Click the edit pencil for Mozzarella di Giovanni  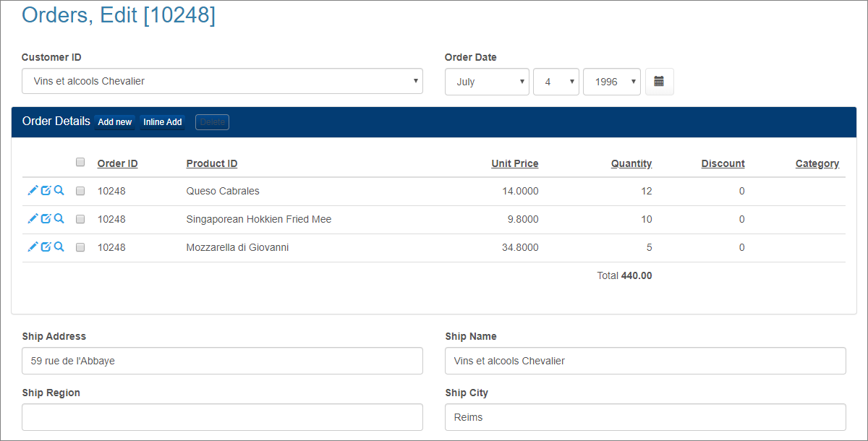(33, 247)
